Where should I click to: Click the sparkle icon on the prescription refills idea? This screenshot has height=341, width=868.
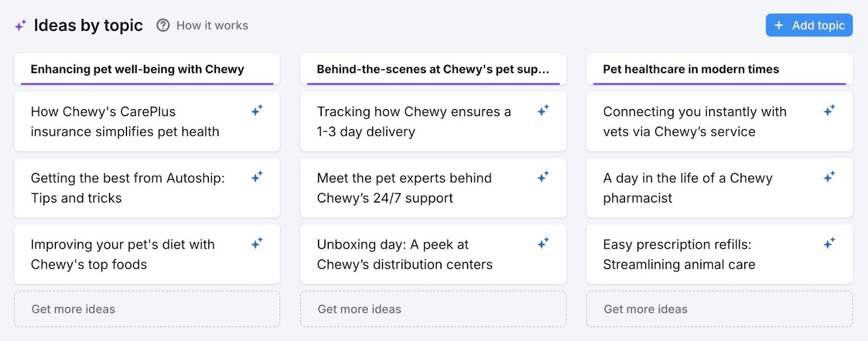pyautogui.click(x=829, y=244)
